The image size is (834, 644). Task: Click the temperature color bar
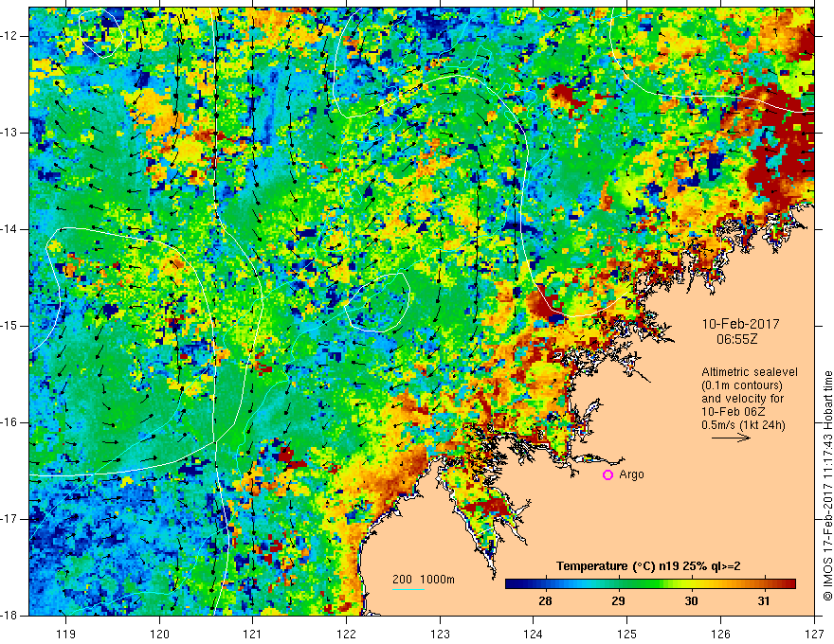(650, 584)
